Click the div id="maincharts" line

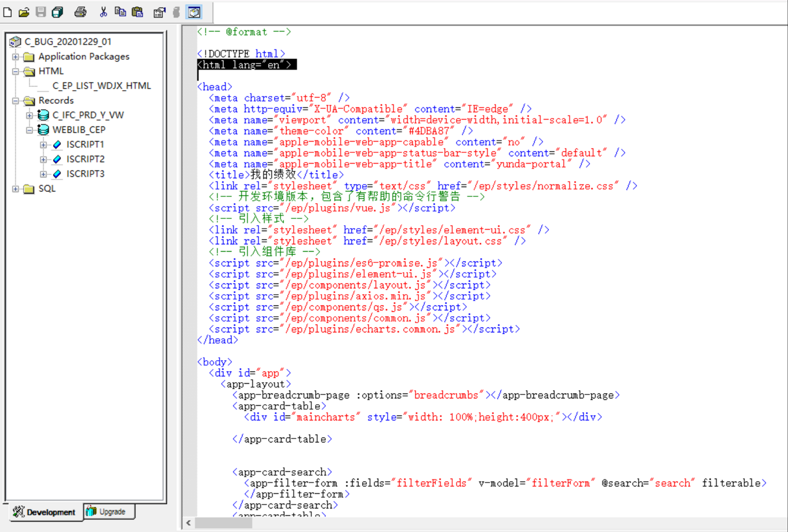[423, 417]
